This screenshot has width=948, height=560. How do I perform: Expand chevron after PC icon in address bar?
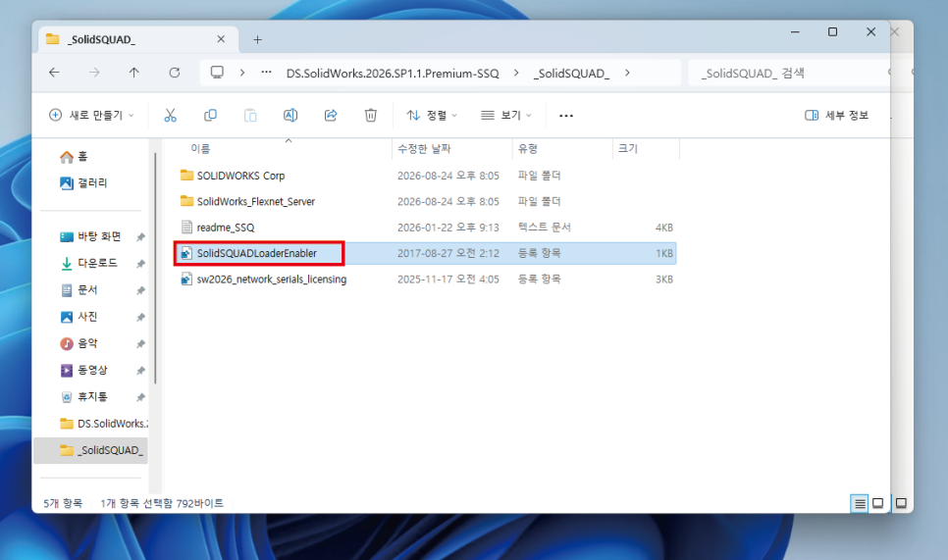(242, 73)
